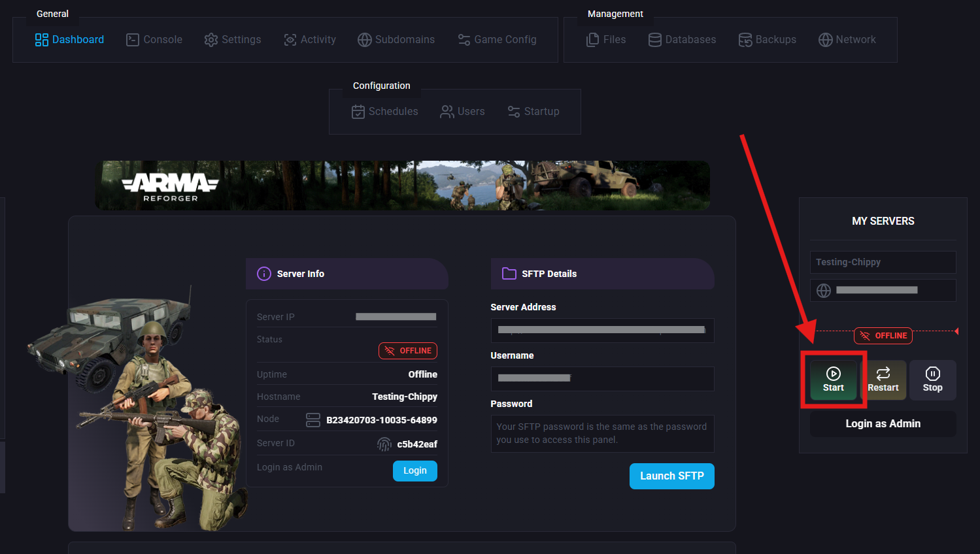Click the SFTP Details folder icon
Viewport: 980px width, 554px height.
pos(509,274)
